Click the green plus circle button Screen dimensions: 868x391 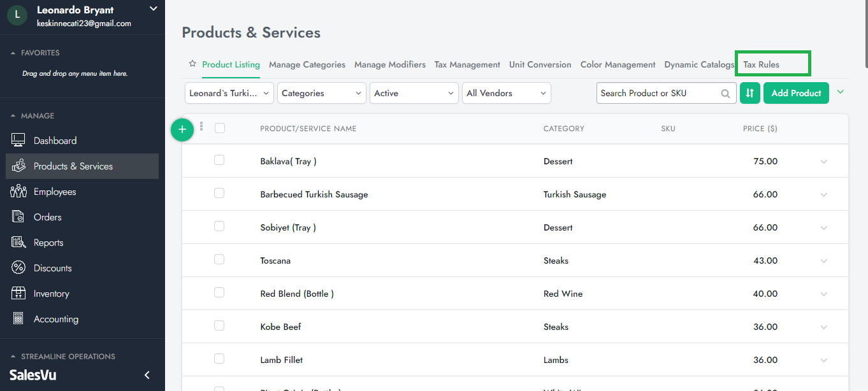pos(182,129)
